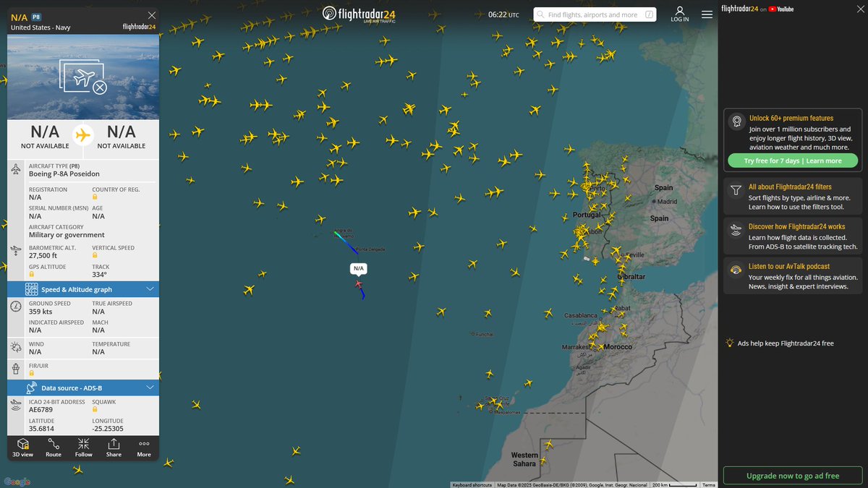Click the Flightradar24 logo in header
Viewport: 868px width, 488px height.
360,14
